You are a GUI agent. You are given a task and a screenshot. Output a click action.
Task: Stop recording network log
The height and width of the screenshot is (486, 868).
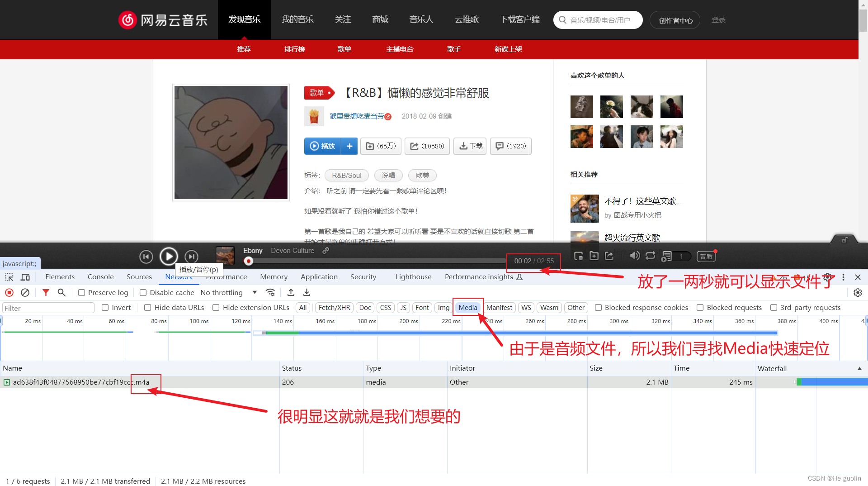[9, 293]
